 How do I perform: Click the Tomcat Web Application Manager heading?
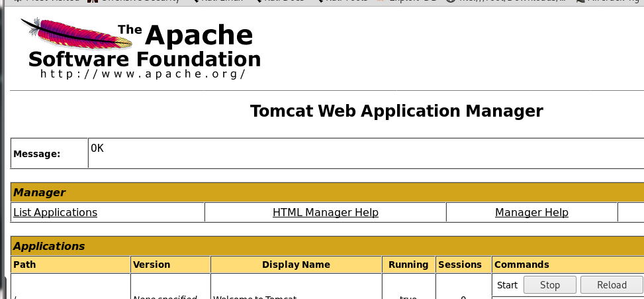pos(396,111)
